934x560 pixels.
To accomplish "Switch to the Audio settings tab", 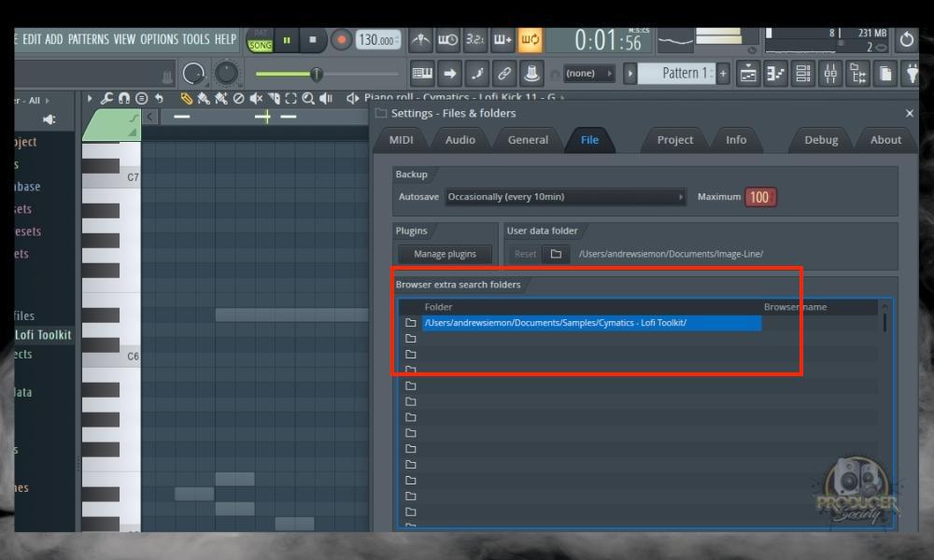I will pyautogui.click(x=460, y=140).
